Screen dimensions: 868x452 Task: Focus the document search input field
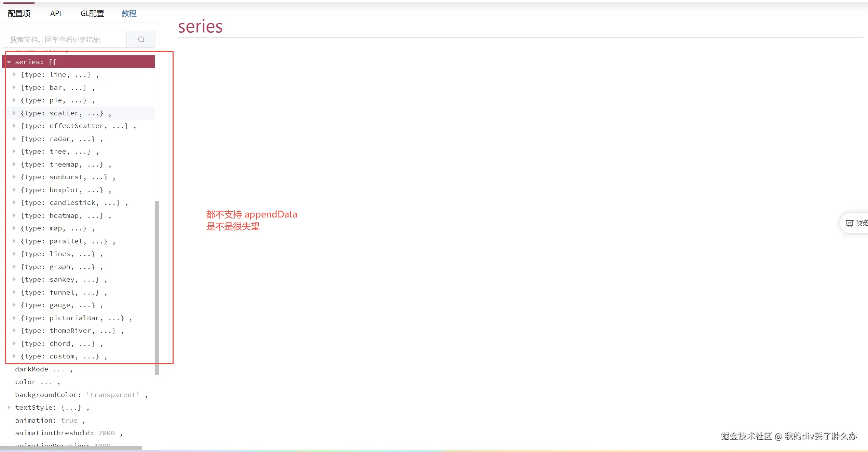click(64, 40)
